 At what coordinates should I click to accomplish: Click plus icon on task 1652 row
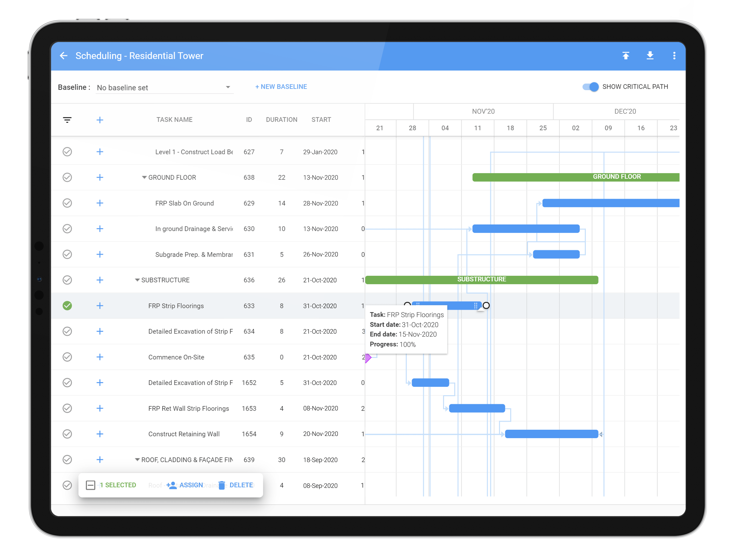pos(100,383)
